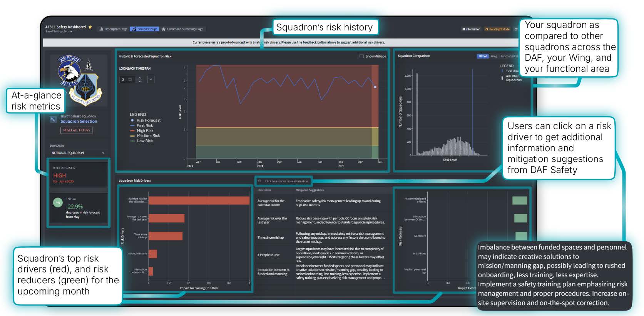The image size is (644, 316).
Task: Select All DAF comparison option
Action: pos(482,56)
